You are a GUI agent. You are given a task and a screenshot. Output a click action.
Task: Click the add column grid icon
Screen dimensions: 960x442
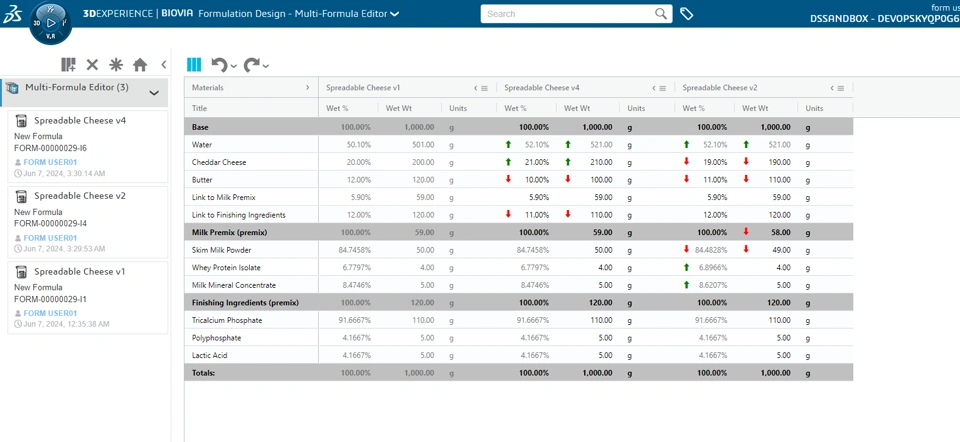coord(68,64)
